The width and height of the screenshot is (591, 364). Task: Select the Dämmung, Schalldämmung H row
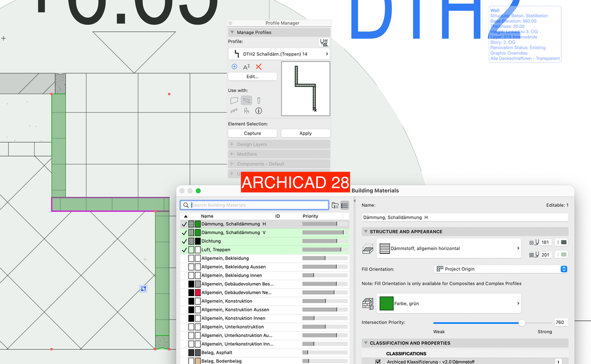[264, 224]
